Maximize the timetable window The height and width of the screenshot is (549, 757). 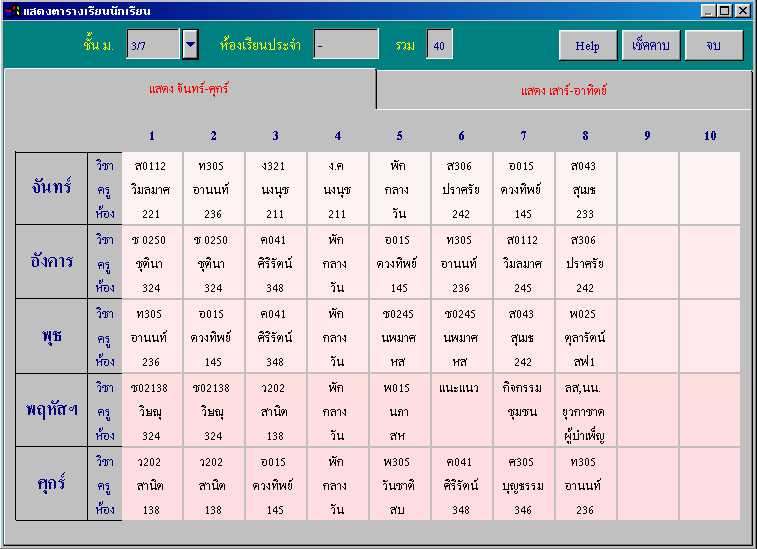coord(725,11)
